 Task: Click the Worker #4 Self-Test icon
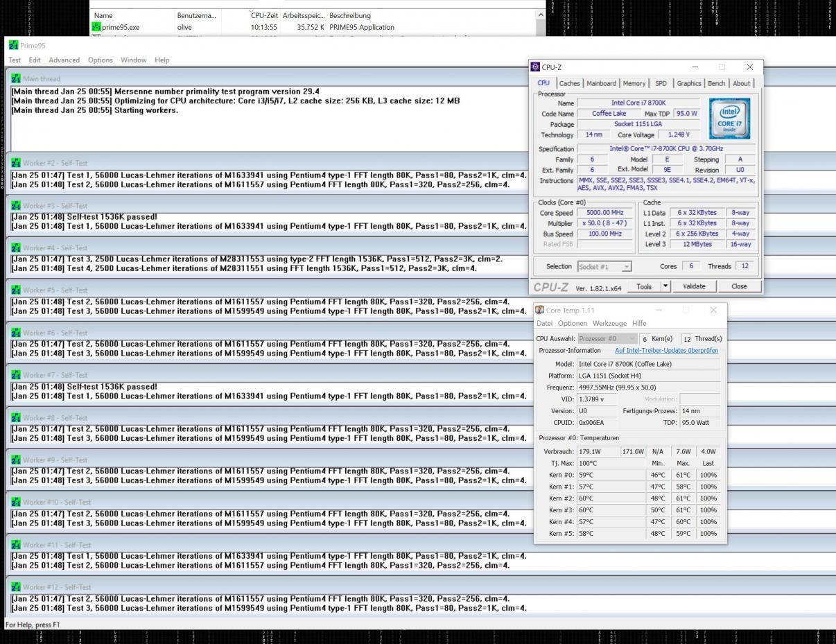(x=16, y=247)
